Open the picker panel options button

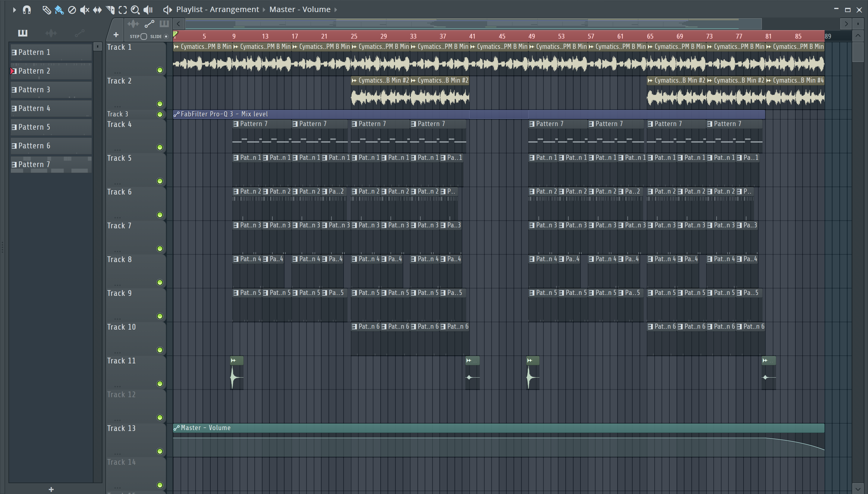(x=98, y=46)
